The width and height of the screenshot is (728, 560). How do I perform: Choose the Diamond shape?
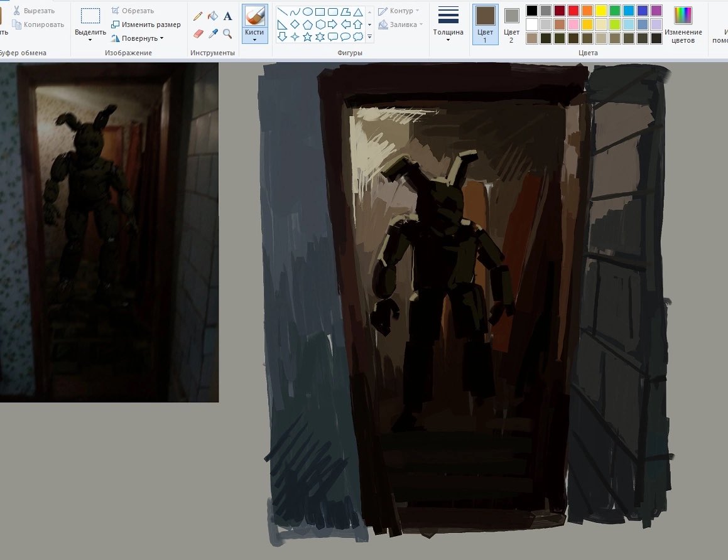(x=295, y=24)
